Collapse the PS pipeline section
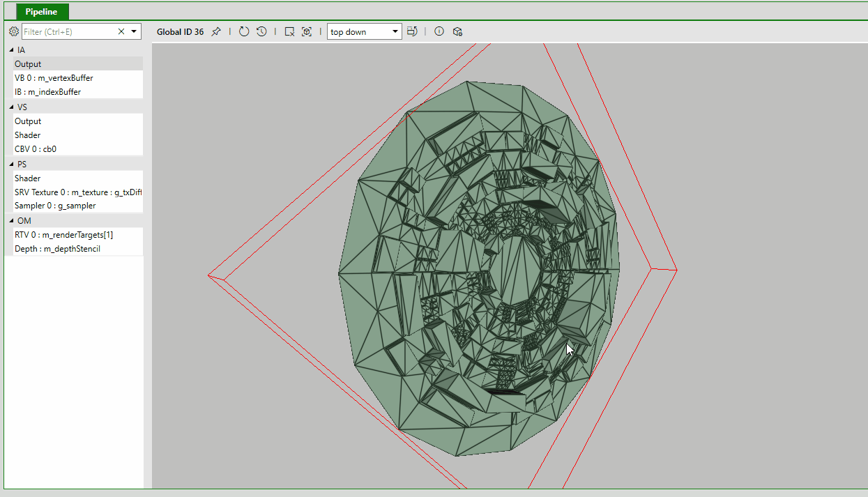The height and width of the screenshot is (497, 868). pos(11,165)
